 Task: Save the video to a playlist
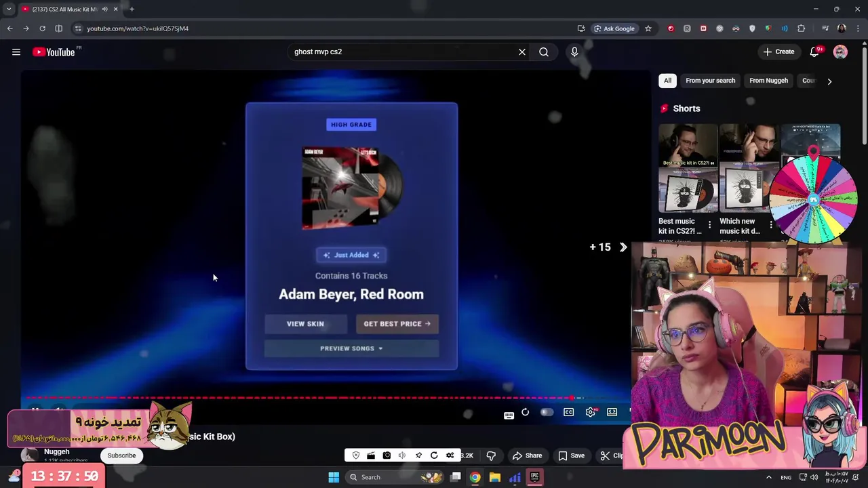point(571,455)
